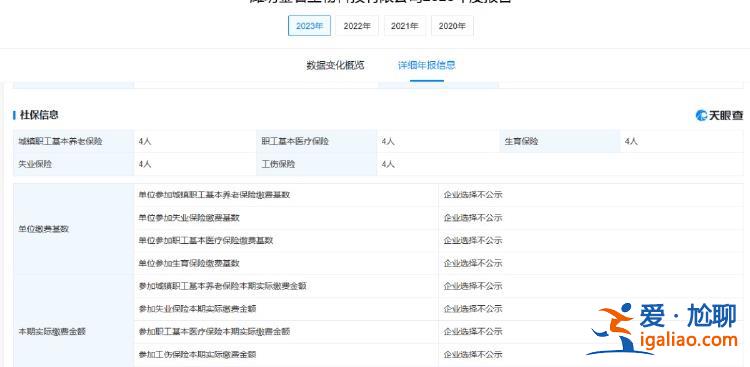Screen dimensions: 750x367
Task: Click the 4人 value beside 职工基本医疗保险
Action: click(388, 141)
